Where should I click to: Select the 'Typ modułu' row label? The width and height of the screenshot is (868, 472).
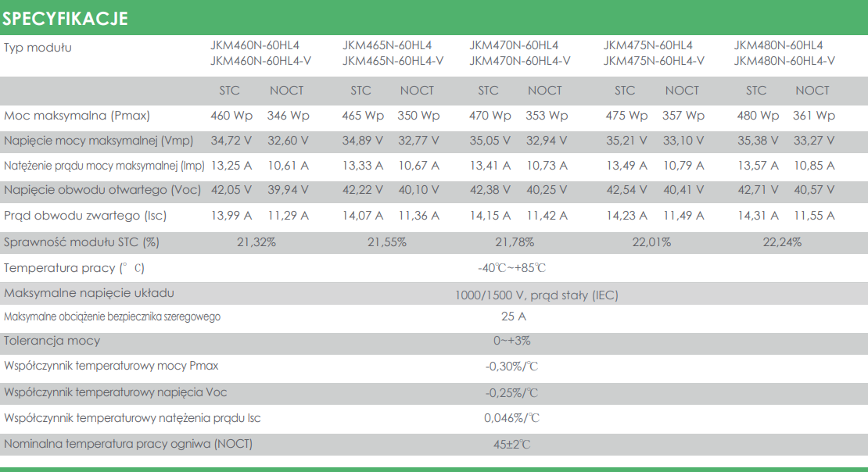tap(38, 48)
